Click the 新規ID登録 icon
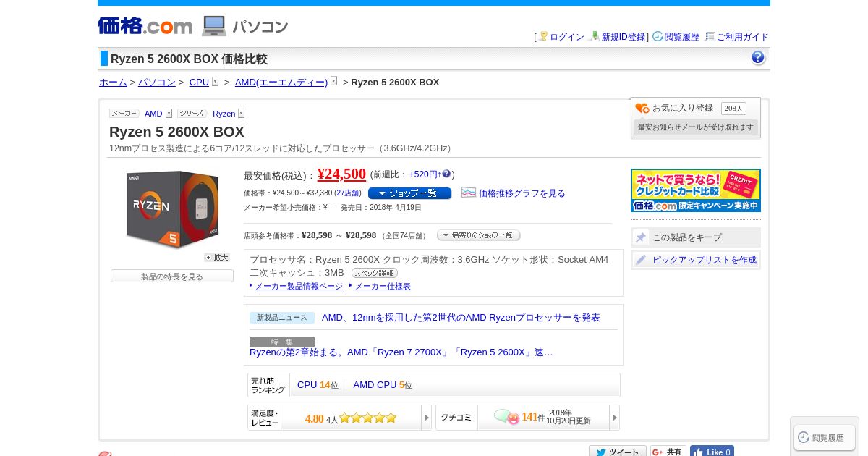The height and width of the screenshot is (456, 868). [x=595, y=36]
